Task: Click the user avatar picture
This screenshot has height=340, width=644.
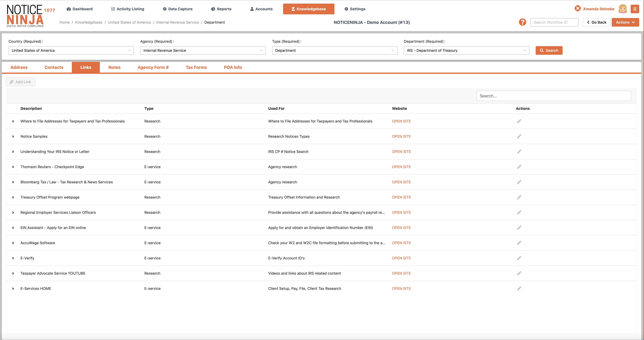Action: click(623, 9)
